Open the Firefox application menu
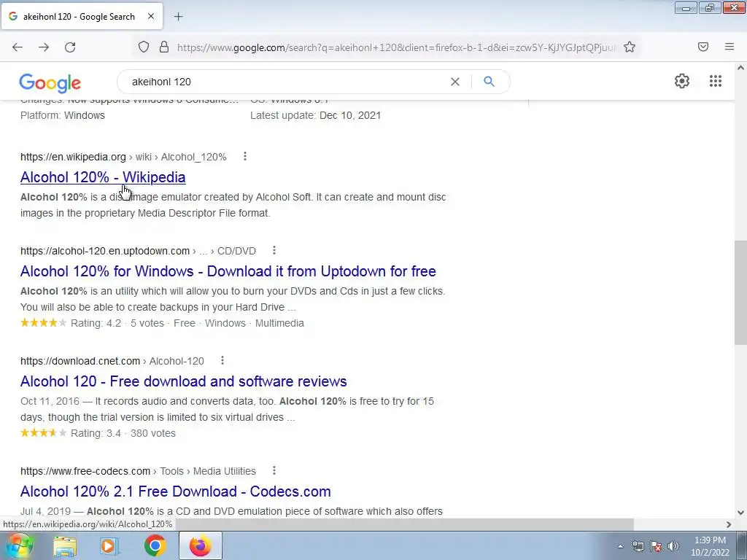 [729, 47]
